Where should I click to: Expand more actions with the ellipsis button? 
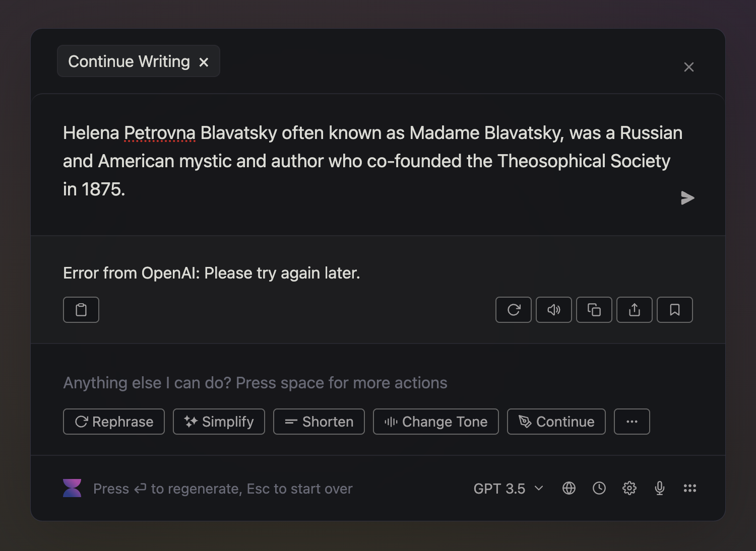(632, 422)
